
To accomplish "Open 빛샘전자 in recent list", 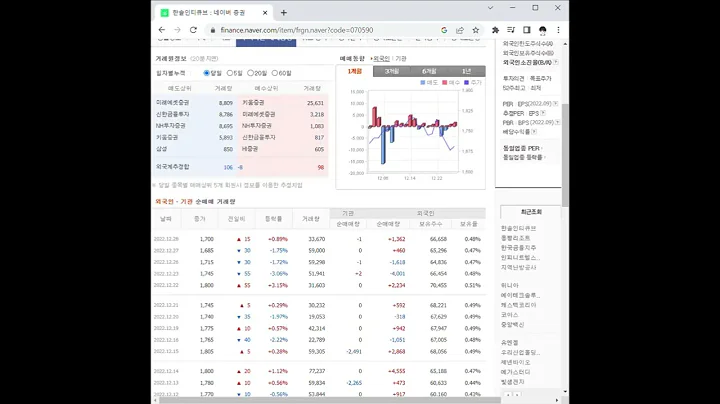I will coord(512,382).
